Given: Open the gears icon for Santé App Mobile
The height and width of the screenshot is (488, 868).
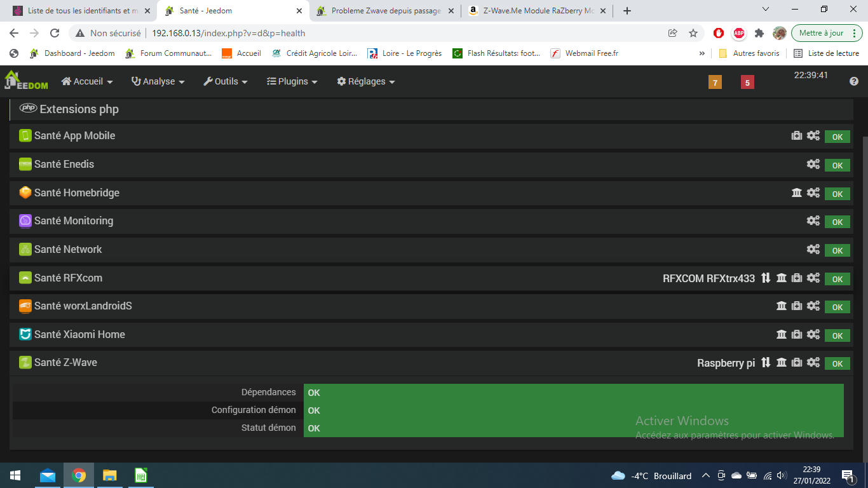Looking at the screenshot, I should pos(813,135).
